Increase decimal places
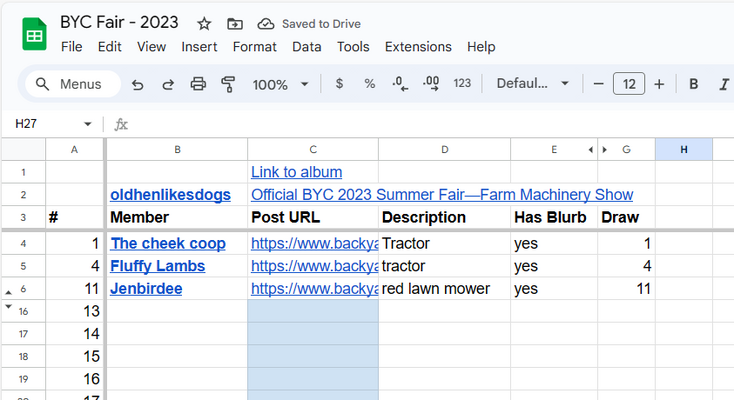Screen dimensions: 734x400 (x=431, y=84)
